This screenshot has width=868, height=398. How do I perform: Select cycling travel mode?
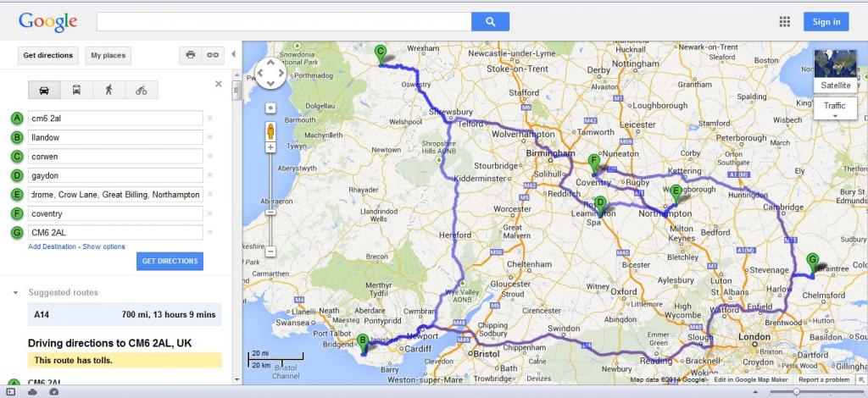(142, 90)
